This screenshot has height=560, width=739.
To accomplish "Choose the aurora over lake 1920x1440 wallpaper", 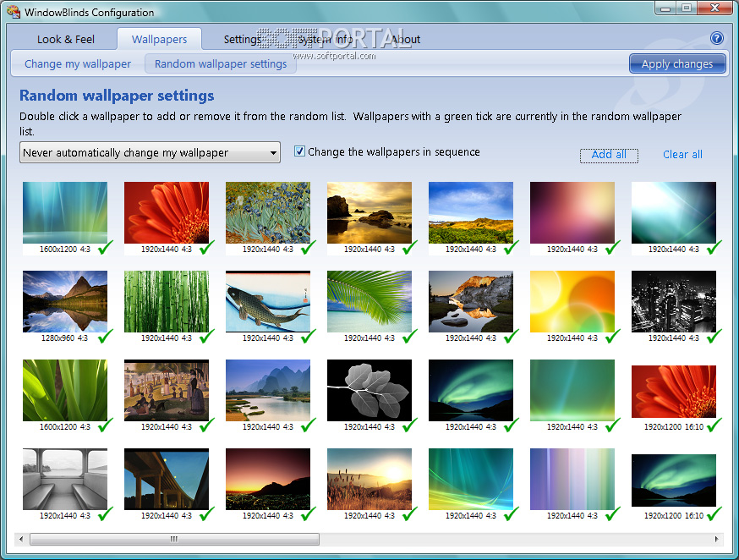I will pyautogui.click(x=471, y=390).
